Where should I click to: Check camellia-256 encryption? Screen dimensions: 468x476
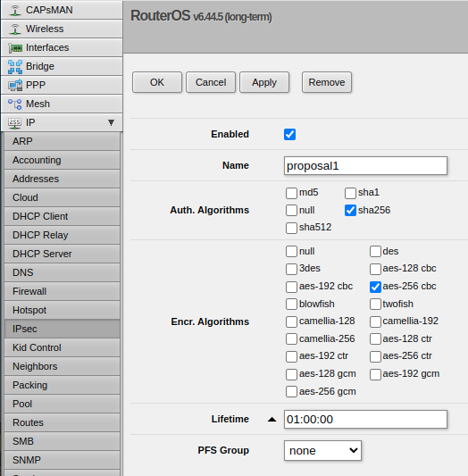tap(291, 339)
